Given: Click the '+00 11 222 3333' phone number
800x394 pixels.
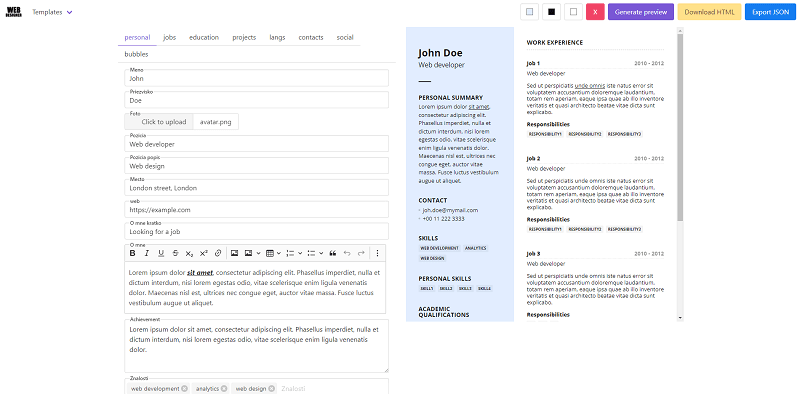Looking at the screenshot, I should 443,219.
